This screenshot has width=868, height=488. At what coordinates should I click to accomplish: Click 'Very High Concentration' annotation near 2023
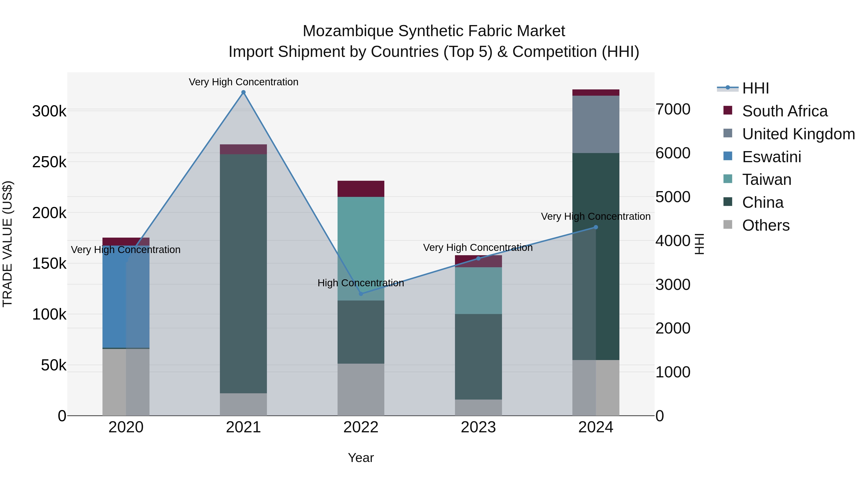[x=478, y=247]
